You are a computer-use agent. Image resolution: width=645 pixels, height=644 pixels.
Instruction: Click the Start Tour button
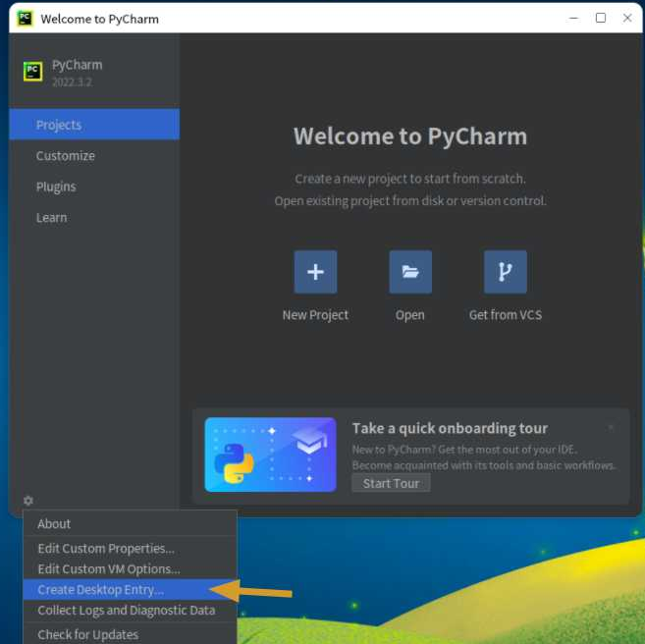(391, 483)
